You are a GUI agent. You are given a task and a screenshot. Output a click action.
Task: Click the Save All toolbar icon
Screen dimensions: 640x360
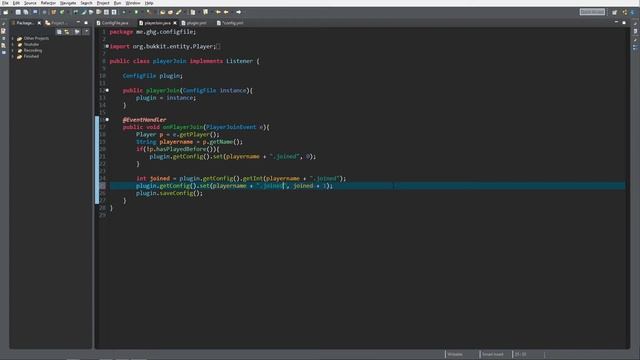(26, 12)
